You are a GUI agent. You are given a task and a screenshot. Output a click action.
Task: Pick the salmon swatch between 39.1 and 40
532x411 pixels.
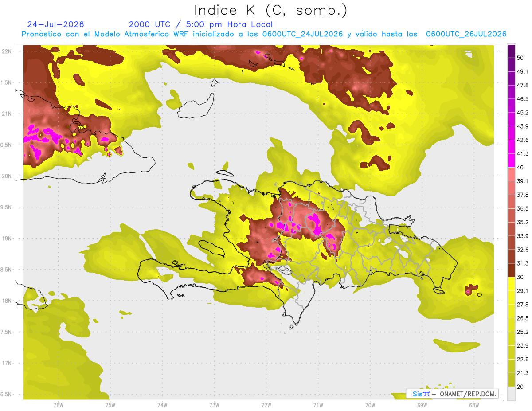pyautogui.click(x=511, y=174)
